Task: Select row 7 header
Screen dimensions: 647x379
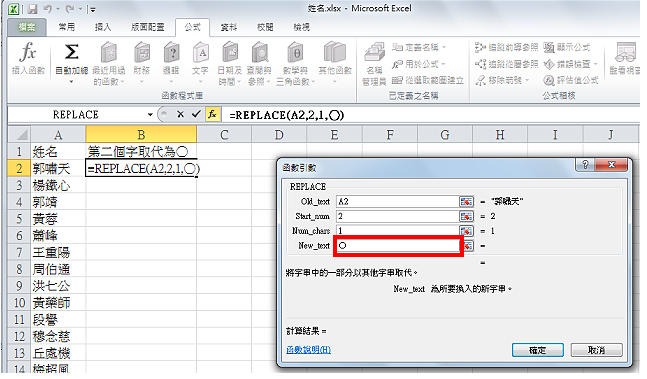Action: (19, 252)
